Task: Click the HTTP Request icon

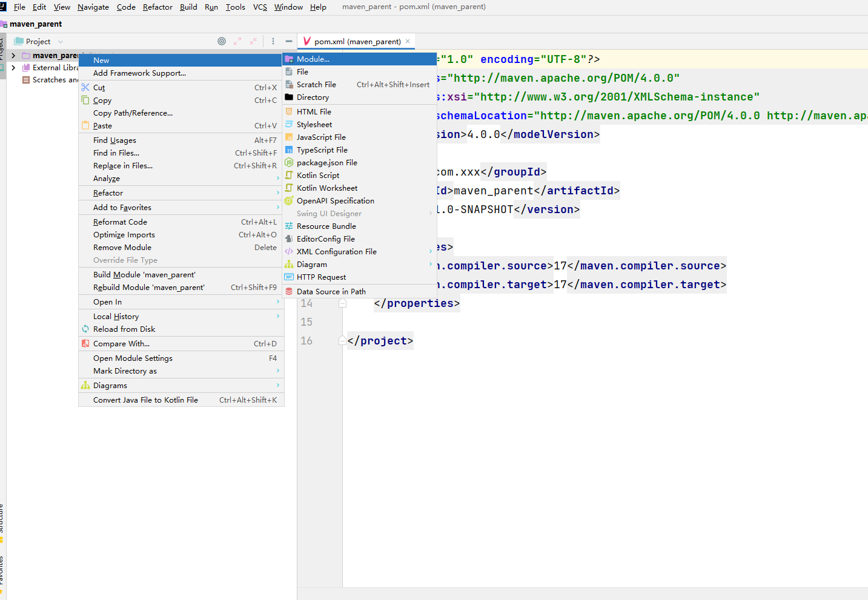Action: pos(289,277)
